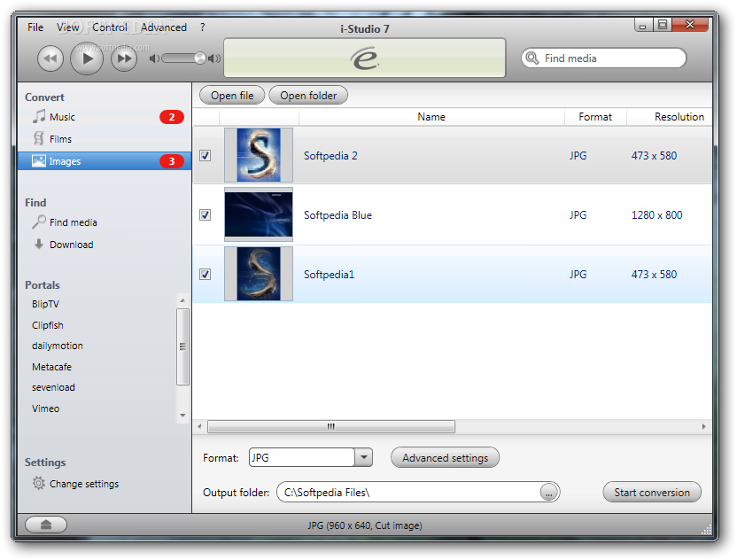Click horizontal scrollbar left arrow
Viewport: 737px width, 560px height.
coord(200,426)
